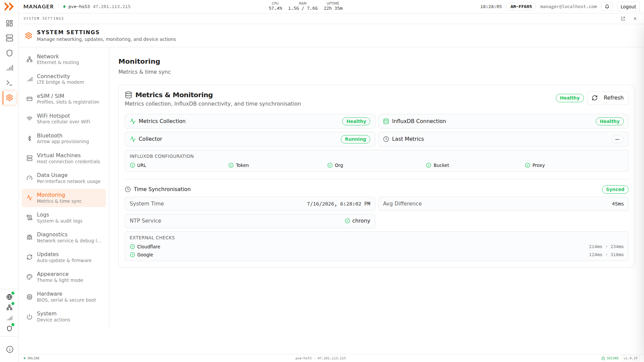
Task: Open the servers icon in left rail
Action: coord(9,38)
